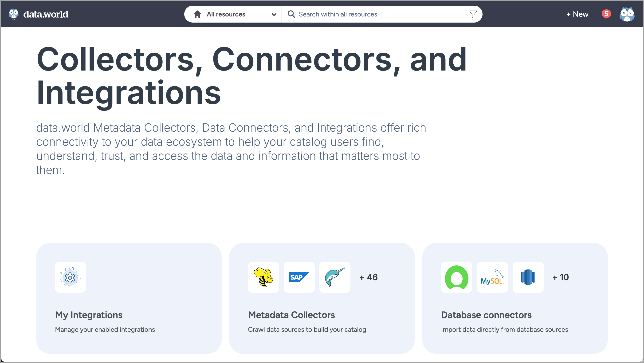Open the owl user avatar menu
This screenshot has height=363, width=644.
click(x=627, y=14)
